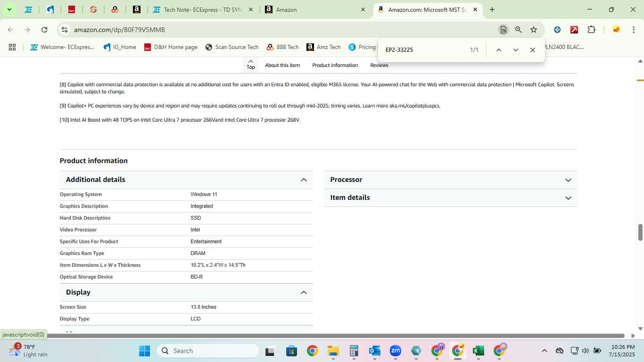This screenshot has height=362, width=644.
Task: Open the clock showing 10:26 PM
Action: (x=622, y=351)
